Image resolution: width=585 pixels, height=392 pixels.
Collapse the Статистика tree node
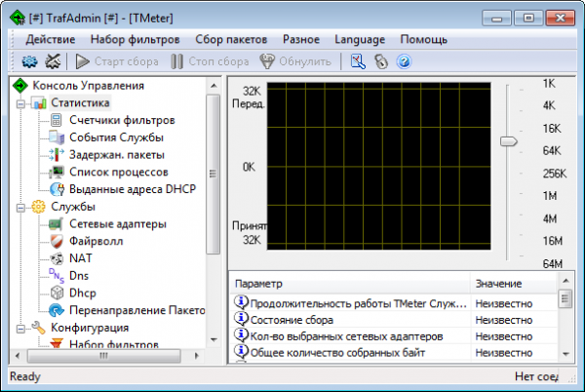(20, 103)
